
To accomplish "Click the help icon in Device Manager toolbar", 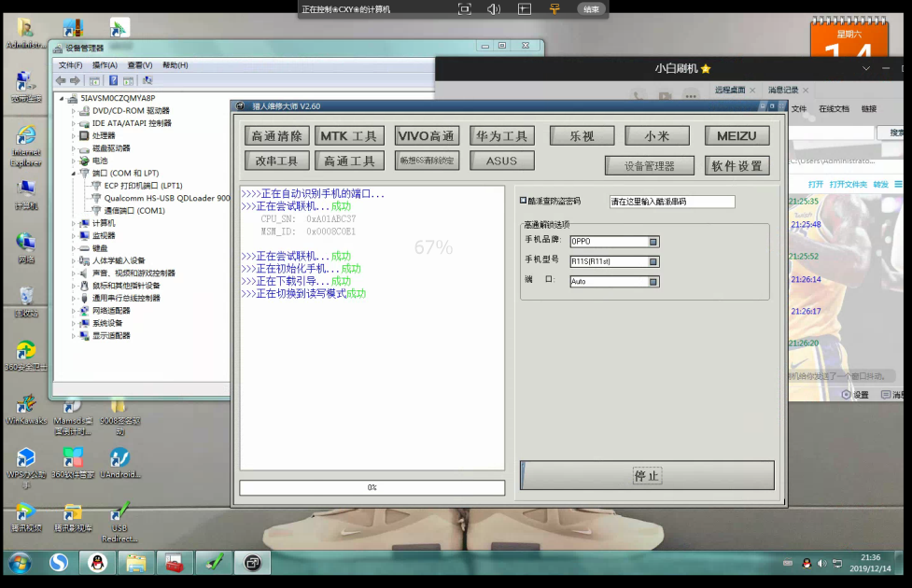I will coord(114,80).
